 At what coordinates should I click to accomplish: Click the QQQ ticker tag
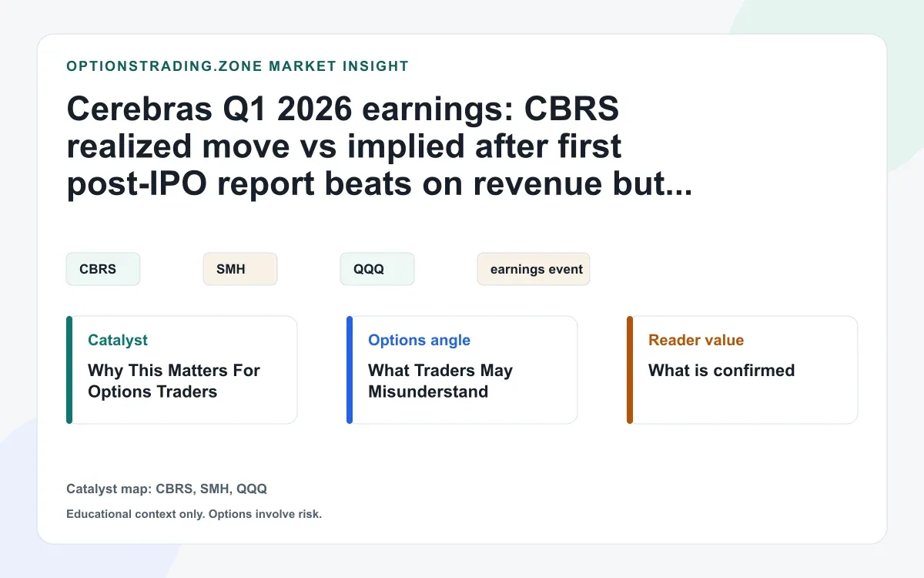(377, 269)
